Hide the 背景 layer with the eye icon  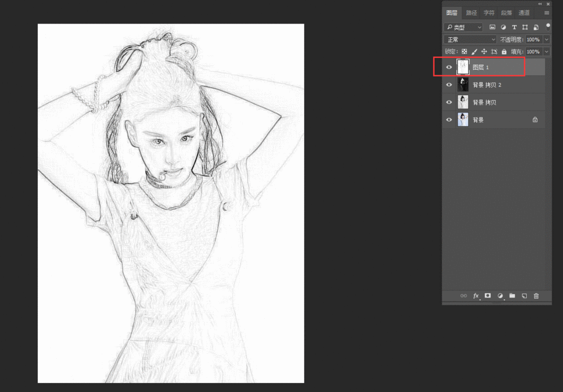(449, 120)
